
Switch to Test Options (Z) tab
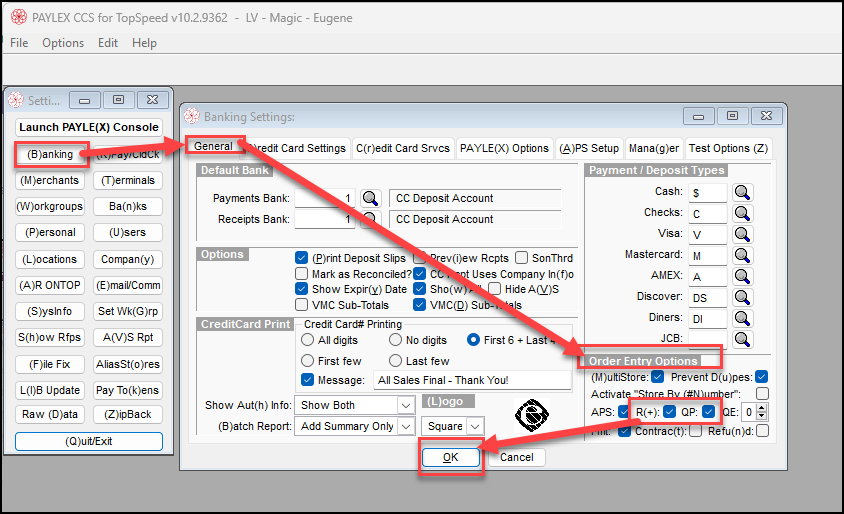click(728, 148)
